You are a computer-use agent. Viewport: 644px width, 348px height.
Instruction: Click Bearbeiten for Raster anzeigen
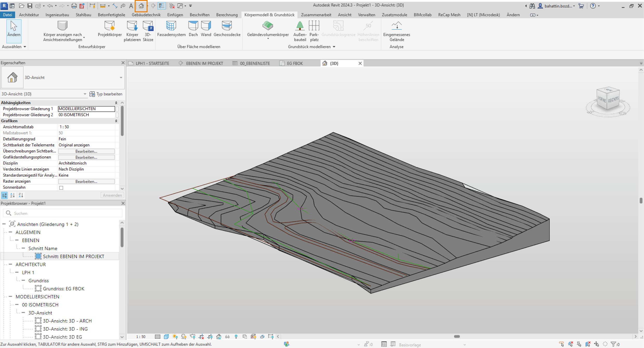86,181
